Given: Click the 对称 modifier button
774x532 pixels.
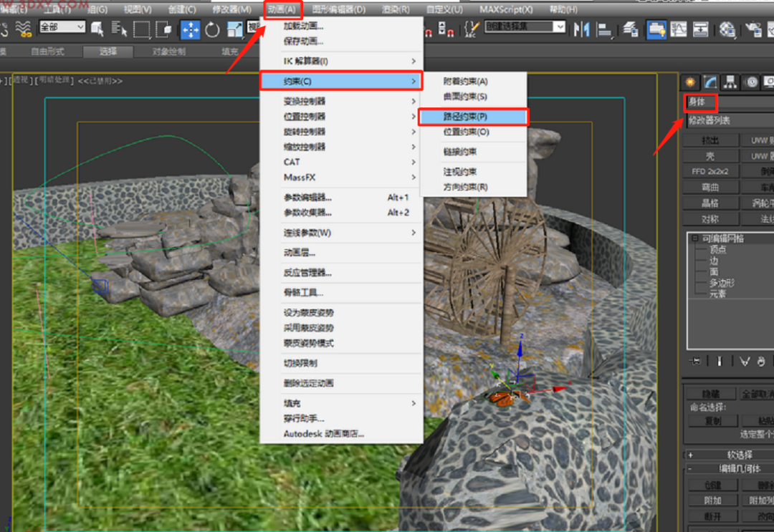Looking at the screenshot, I should [711, 219].
